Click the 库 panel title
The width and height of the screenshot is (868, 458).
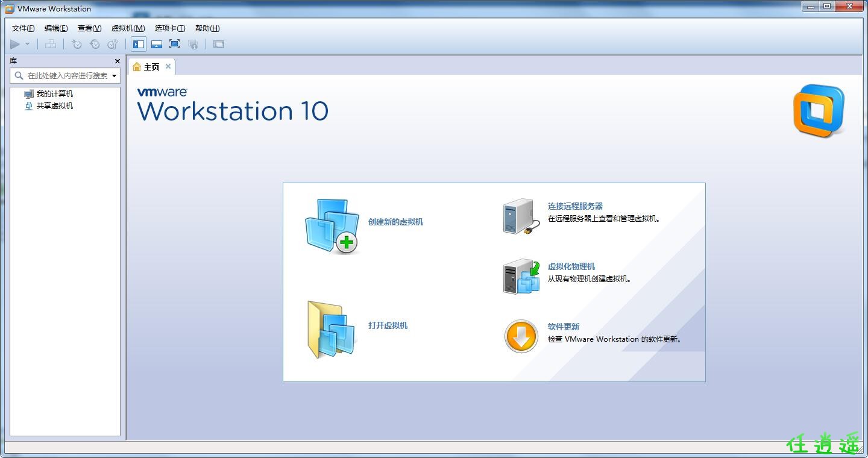[x=13, y=61]
